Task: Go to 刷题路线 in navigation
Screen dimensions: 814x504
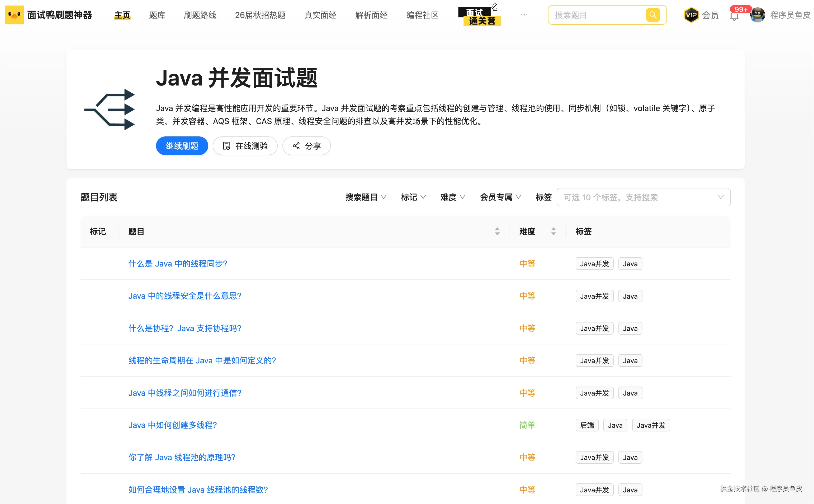Action: (x=200, y=15)
